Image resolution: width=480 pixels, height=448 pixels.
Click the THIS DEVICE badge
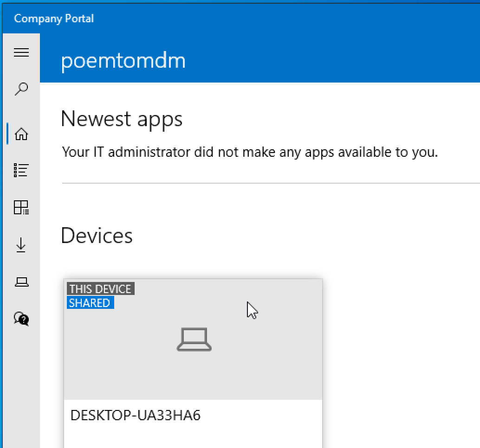pyautogui.click(x=100, y=289)
